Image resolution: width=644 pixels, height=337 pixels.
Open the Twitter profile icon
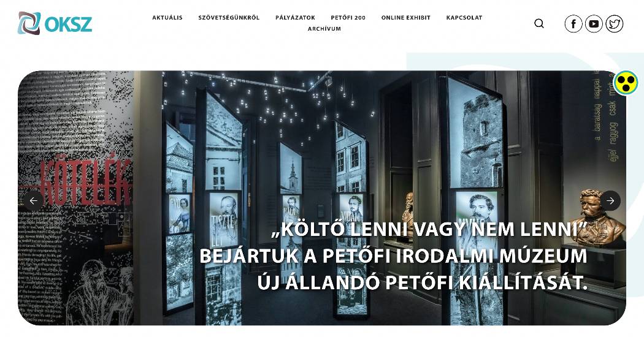615,24
